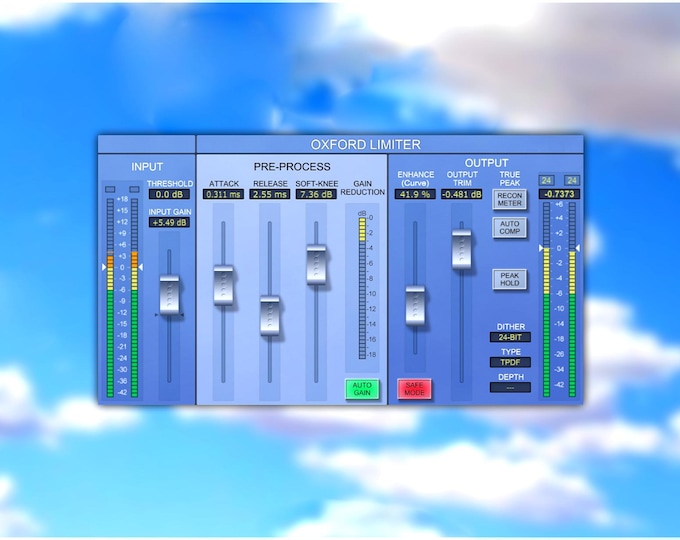The height and width of the screenshot is (540, 680).
Task: Click the gain reduction meter
Action: (x=362, y=288)
